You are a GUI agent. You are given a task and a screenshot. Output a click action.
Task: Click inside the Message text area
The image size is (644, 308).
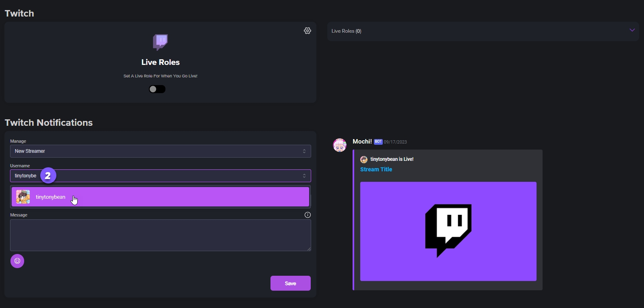160,235
